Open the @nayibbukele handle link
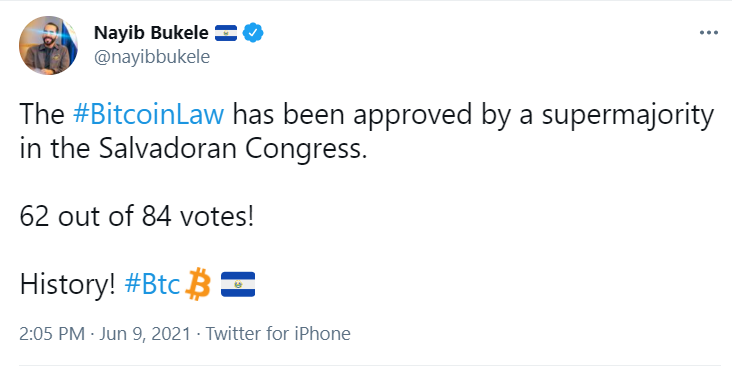The width and height of the screenshot is (732, 374). pos(152,57)
